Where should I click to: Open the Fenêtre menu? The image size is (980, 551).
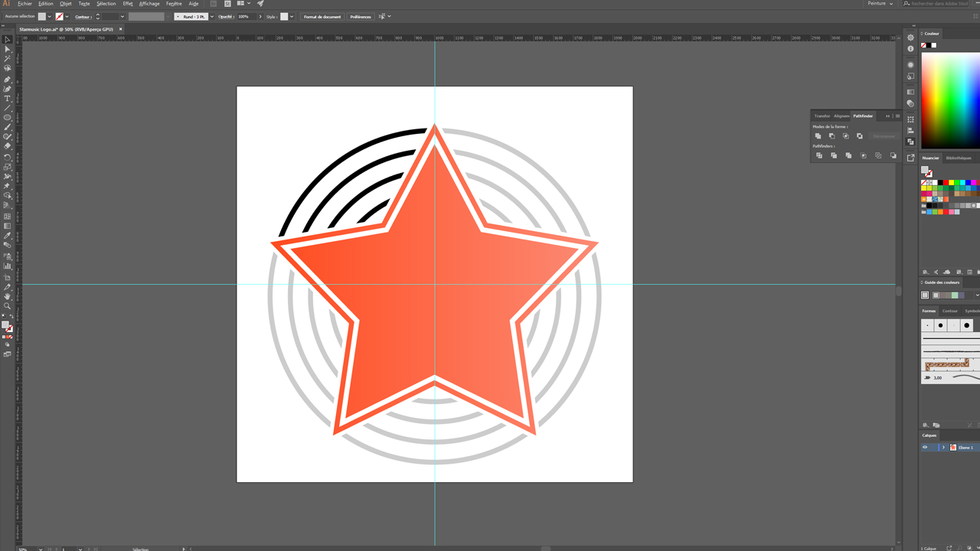click(x=174, y=3)
